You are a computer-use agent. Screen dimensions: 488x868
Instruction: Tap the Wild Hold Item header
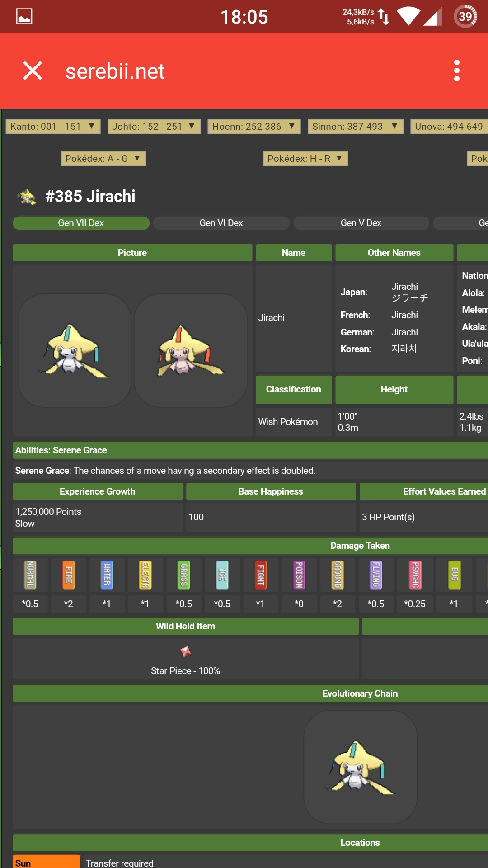point(186,626)
